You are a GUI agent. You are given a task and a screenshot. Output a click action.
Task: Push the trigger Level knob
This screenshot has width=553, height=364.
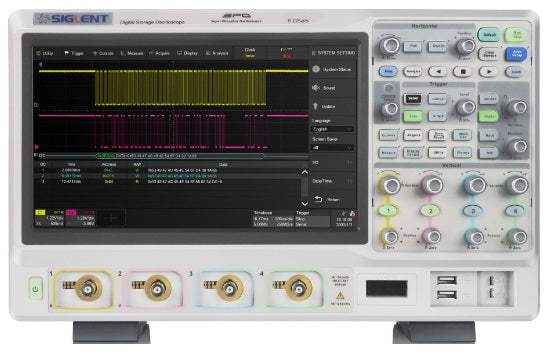pyautogui.click(x=466, y=107)
